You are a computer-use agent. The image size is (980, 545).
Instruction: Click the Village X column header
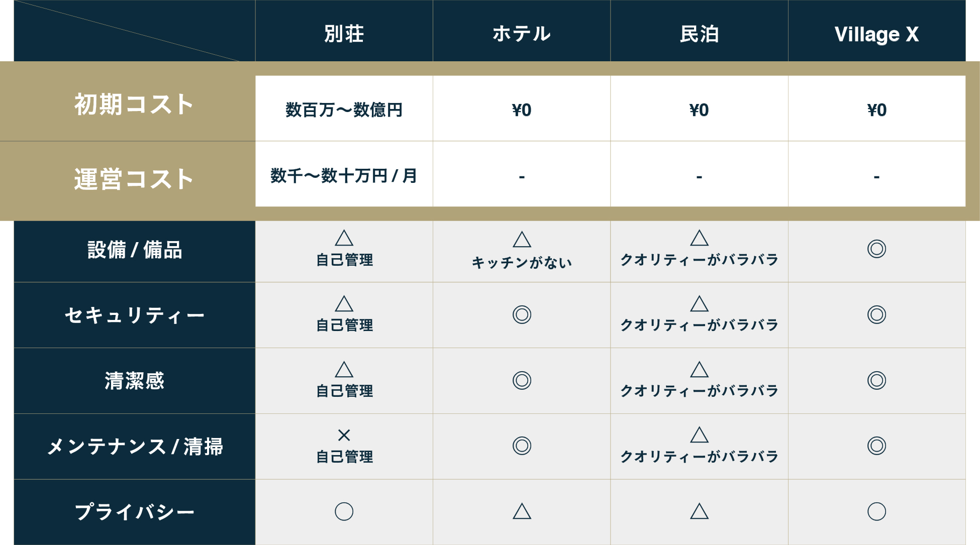point(876,34)
